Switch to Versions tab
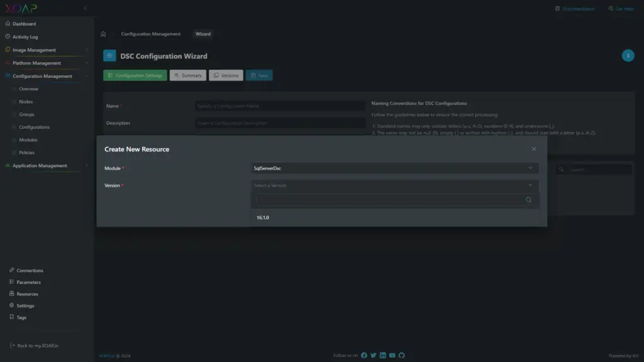644x362 pixels. [226, 75]
